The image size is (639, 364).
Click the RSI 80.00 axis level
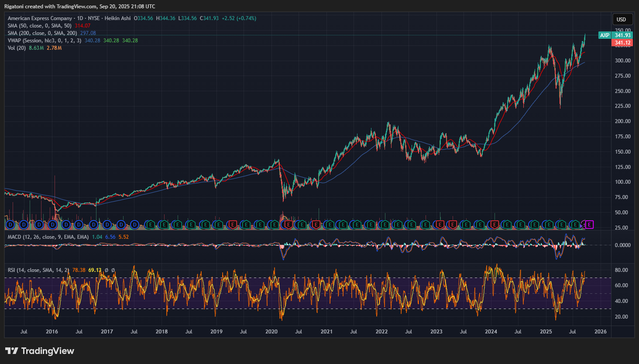622,270
